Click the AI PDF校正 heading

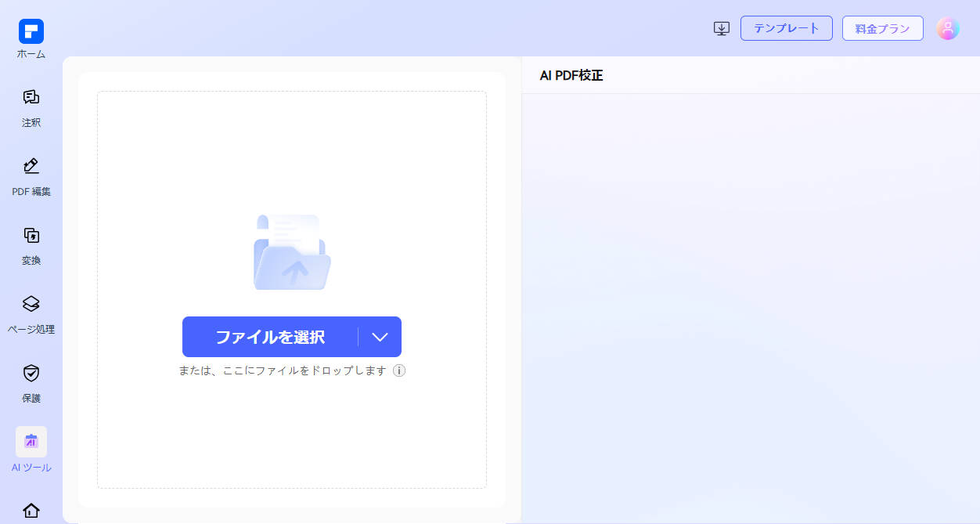point(571,75)
